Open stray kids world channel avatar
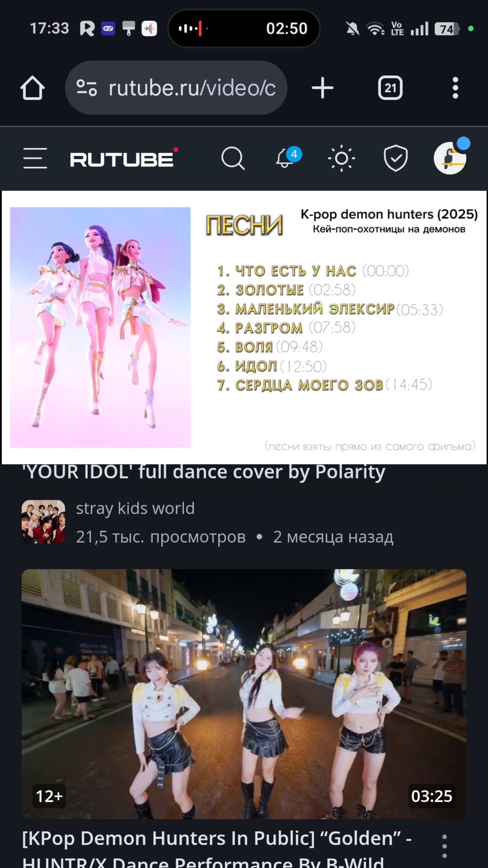 (x=43, y=521)
